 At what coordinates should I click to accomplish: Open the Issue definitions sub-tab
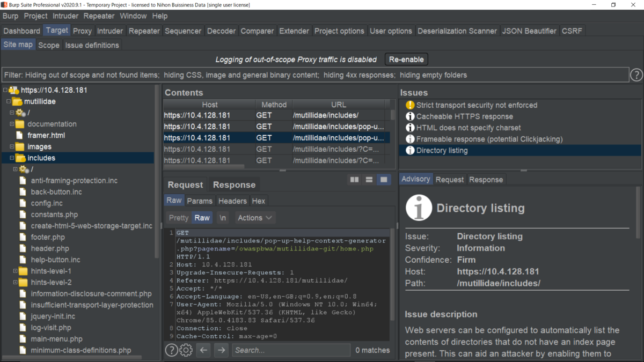(x=92, y=45)
